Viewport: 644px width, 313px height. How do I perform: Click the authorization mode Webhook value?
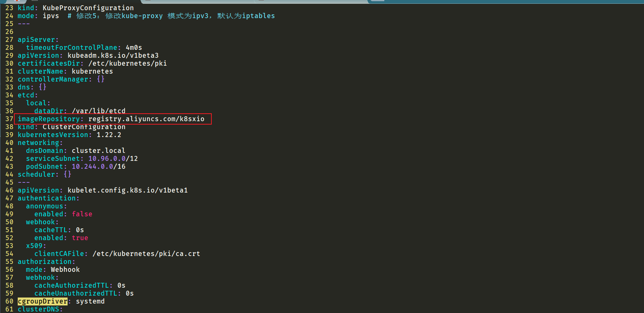click(x=65, y=270)
